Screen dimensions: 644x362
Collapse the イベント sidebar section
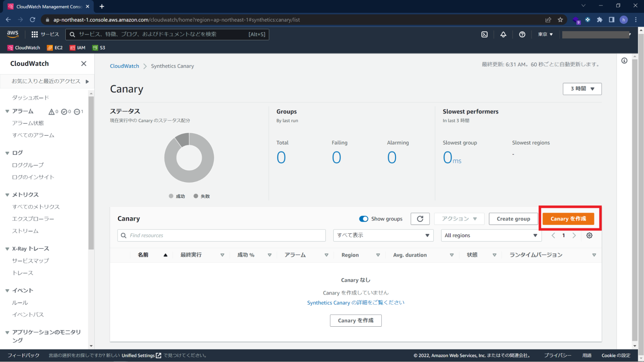[7, 291]
